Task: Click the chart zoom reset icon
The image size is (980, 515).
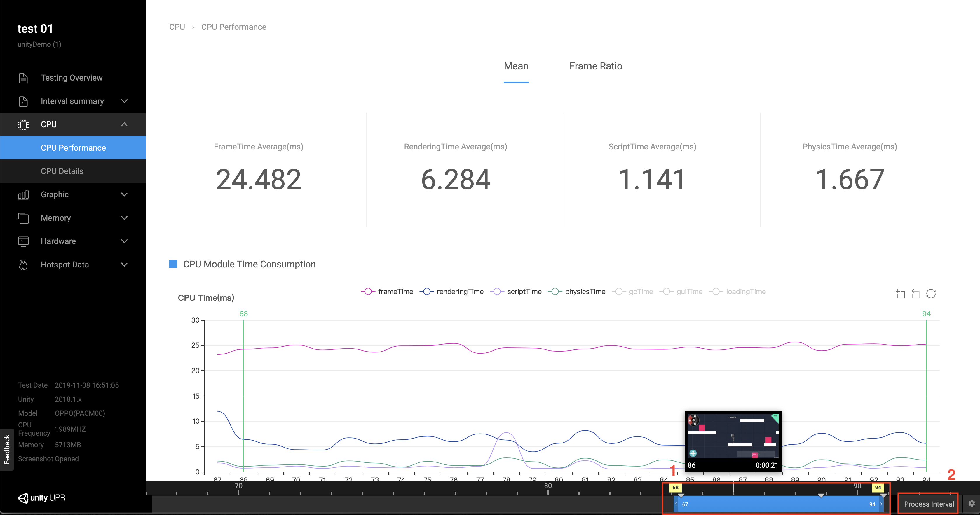Action: (x=915, y=294)
